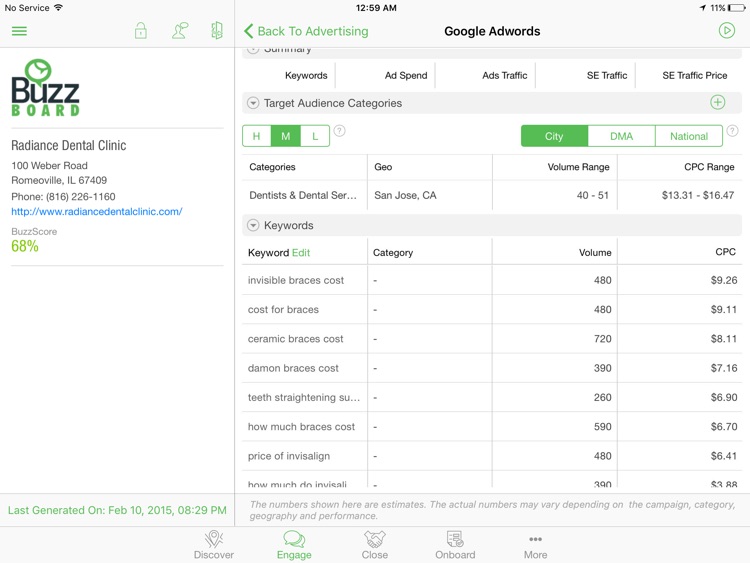This screenshot has height=563, width=750.
Task: Collapse Target Audience Categories section
Action: point(253,103)
